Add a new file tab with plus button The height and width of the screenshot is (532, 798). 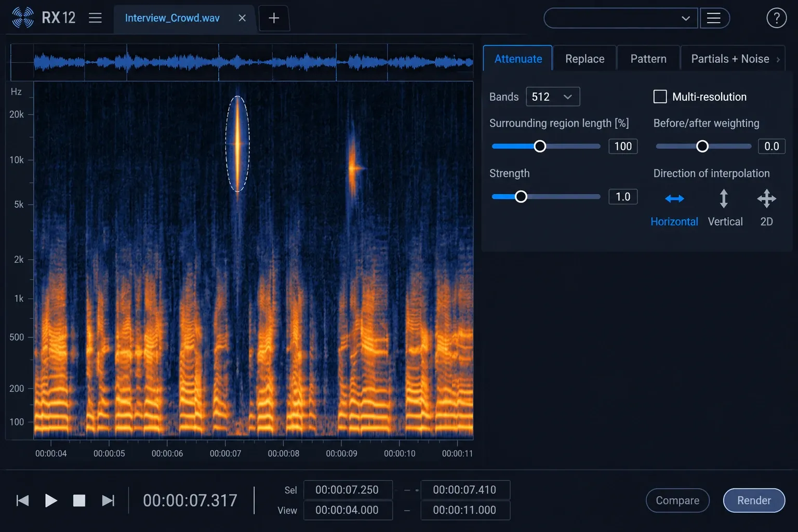click(x=274, y=18)
